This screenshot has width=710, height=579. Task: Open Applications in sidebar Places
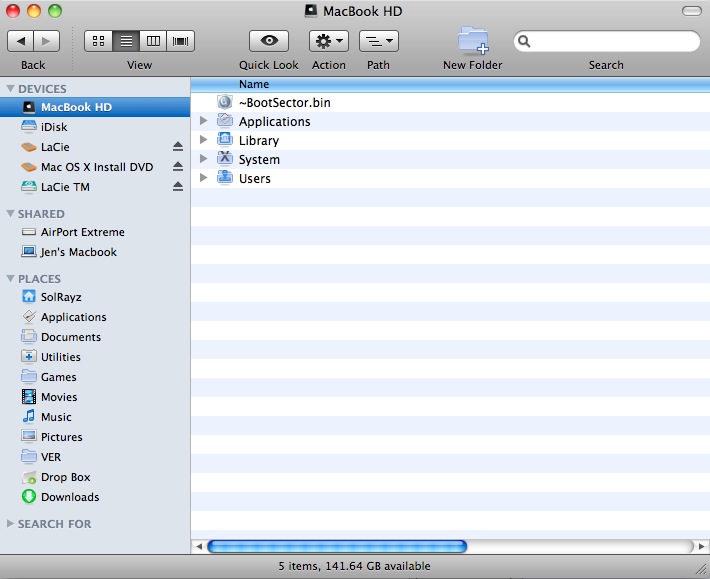(x=95, y=317)
